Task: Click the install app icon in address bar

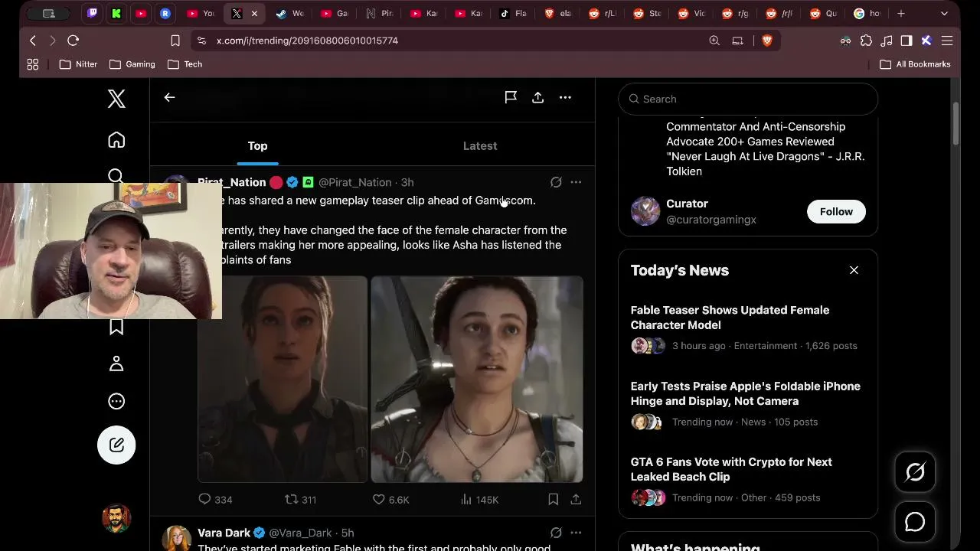Action: (x=738, y=41)
